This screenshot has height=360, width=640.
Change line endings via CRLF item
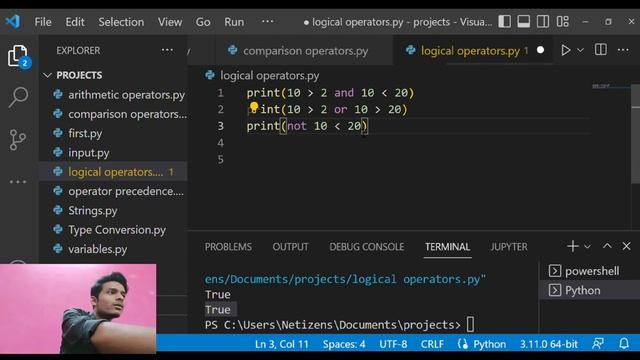tap(432, 344)
